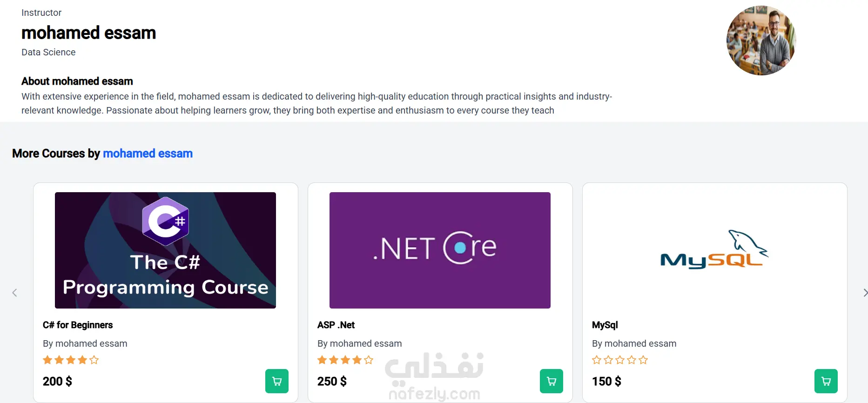Add ASP .Net course to cart
This screenshot has height=403, width=868.
point(552,381)
